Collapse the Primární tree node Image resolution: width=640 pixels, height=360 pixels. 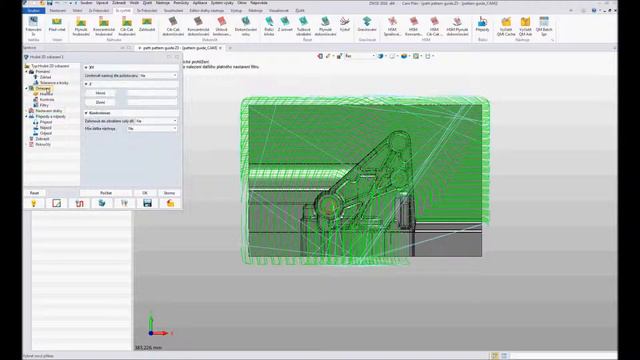[x=27, y=71]
